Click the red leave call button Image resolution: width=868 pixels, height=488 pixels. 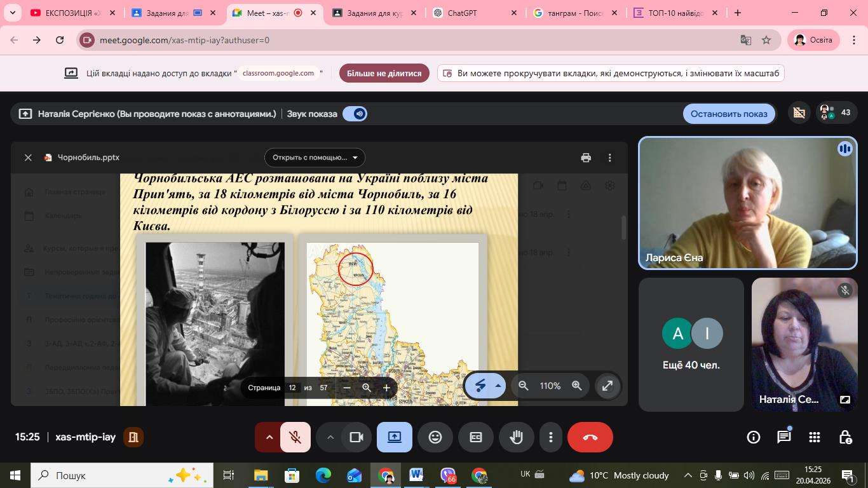tap(590, 437)
